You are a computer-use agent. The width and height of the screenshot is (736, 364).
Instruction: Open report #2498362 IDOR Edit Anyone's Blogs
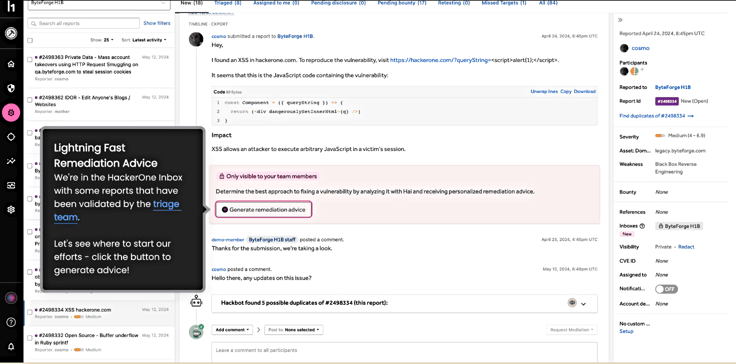coord(83,101)
